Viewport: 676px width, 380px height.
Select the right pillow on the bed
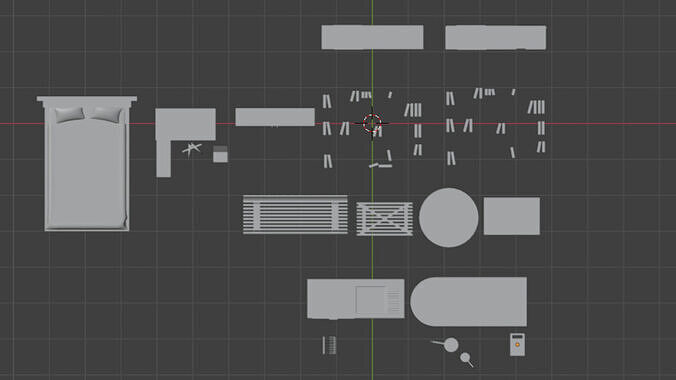coord(106,114)
